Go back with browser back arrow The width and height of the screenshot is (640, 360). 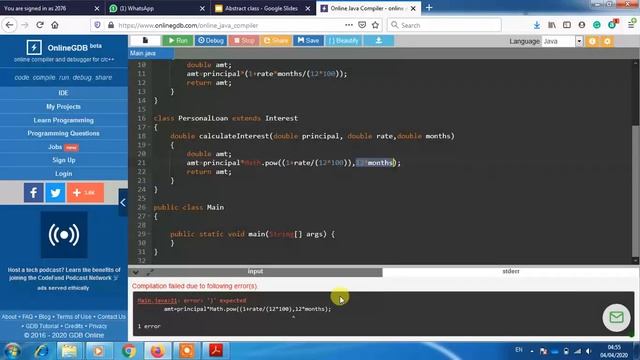pos(9,25)
